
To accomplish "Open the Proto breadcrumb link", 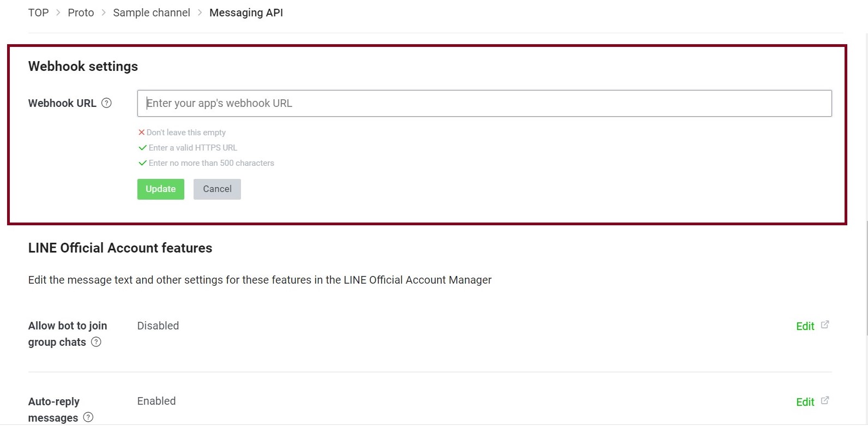I will [x=81, y=13].
